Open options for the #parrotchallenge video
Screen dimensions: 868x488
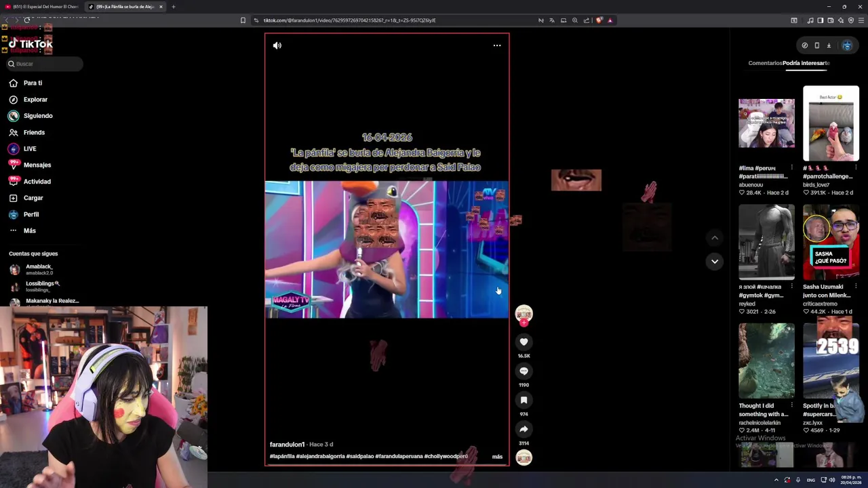856,167
